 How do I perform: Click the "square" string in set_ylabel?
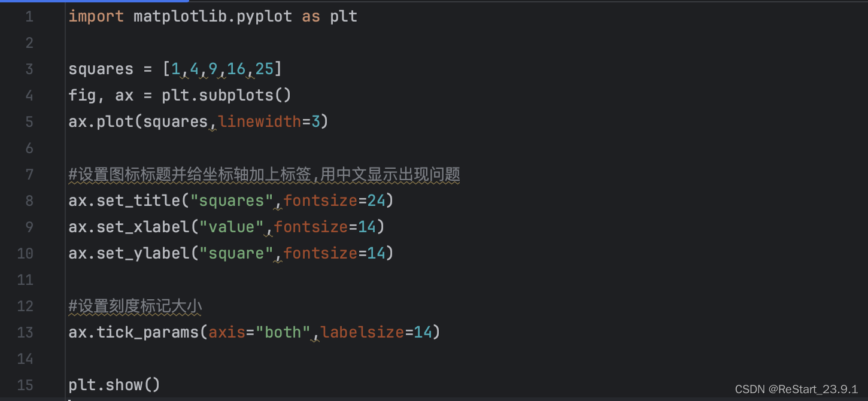click(x=236, y=253)
